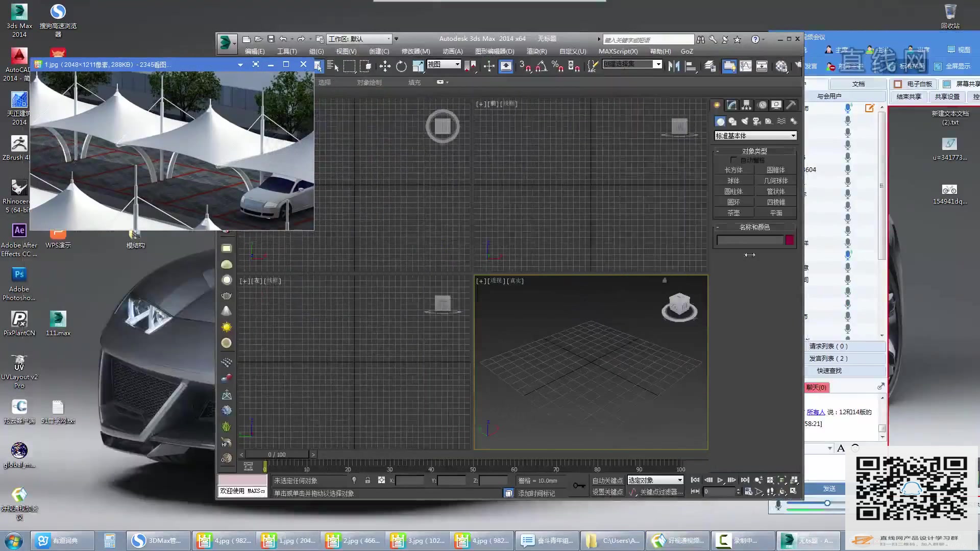
Task: Toggle Auto Key (自动关键点) button
Action: pyautogui.click(x=607, y=481)
